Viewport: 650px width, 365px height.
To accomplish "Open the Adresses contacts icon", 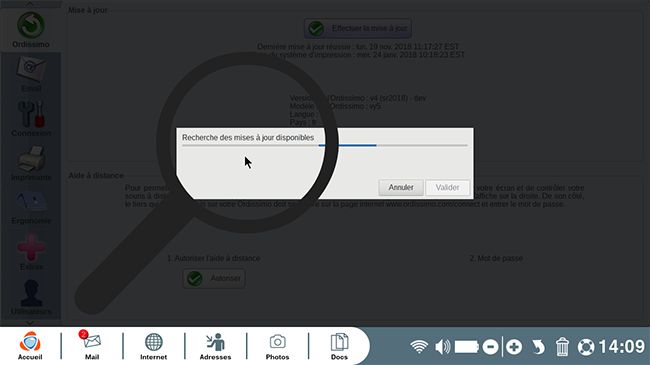I will [215, 346].
